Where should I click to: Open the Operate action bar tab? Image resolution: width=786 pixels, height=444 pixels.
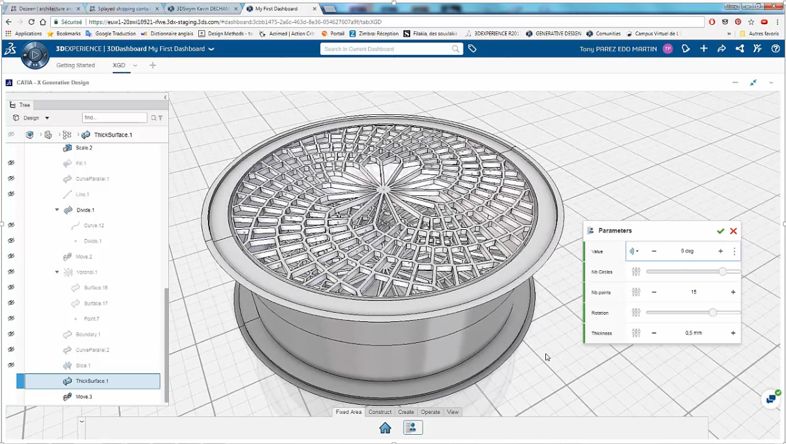(430, 412)
